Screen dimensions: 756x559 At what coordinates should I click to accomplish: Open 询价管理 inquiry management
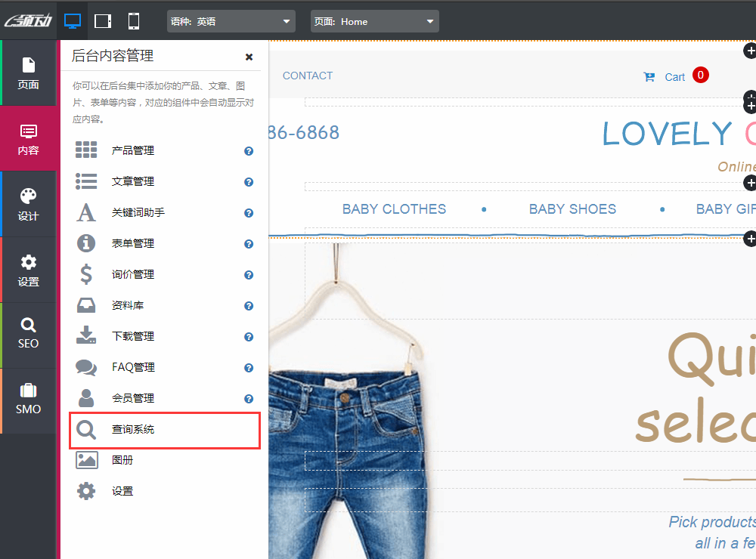(x=133, y=275)
